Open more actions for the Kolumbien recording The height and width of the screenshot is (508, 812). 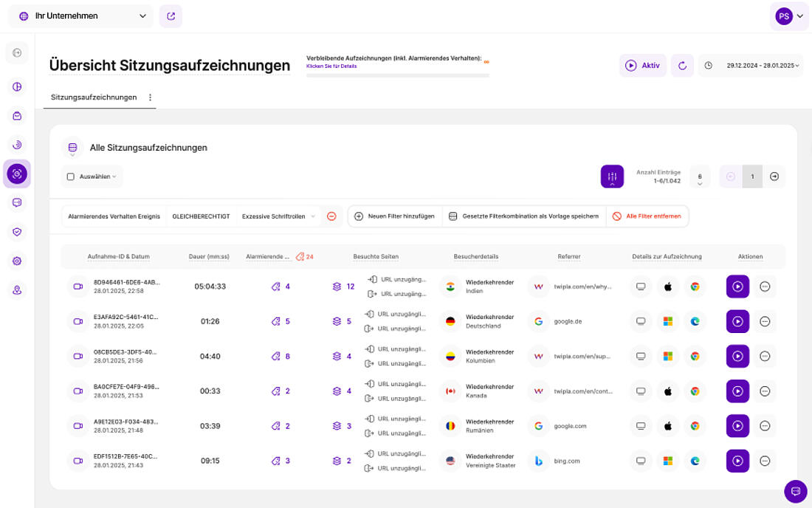click(765, 357)
